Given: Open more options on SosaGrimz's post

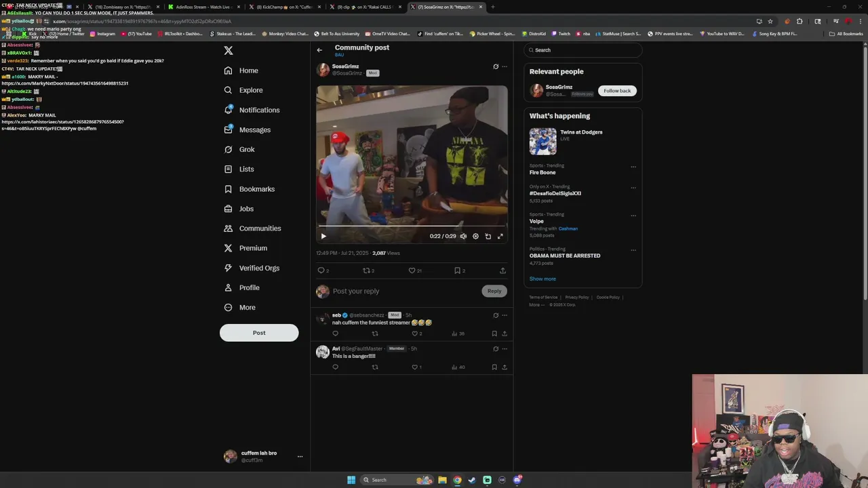Looking at the screenshot, I should [505, 66].
